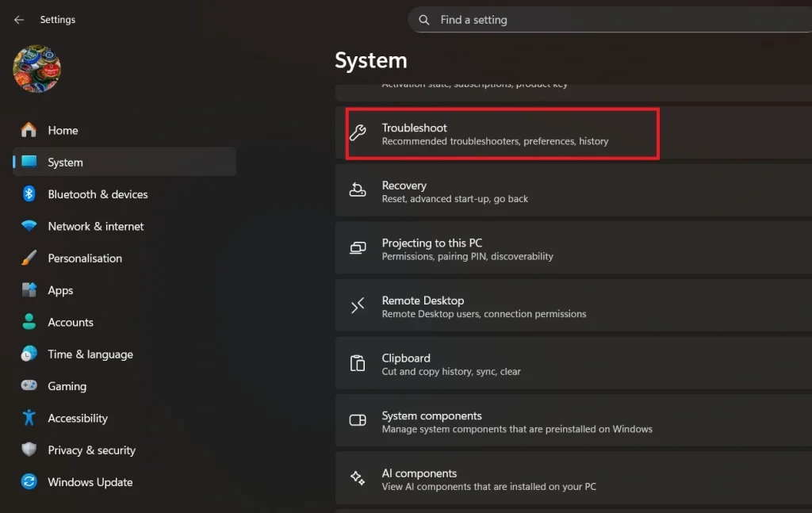Click the Personalisation paintbrush icon
The image size is (812, 513).
point(29,258)
